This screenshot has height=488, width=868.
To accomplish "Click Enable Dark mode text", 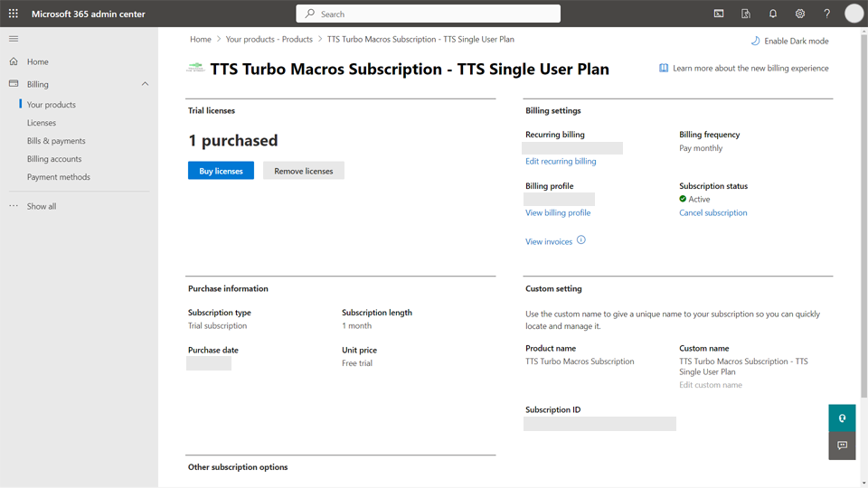I will (x=796, y=41).
